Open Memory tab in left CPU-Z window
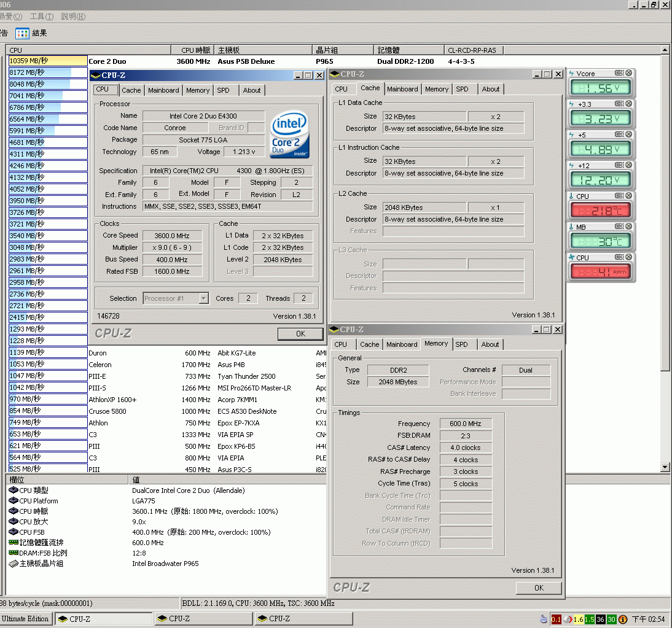672x628 pixels. (x=198, y=90)
